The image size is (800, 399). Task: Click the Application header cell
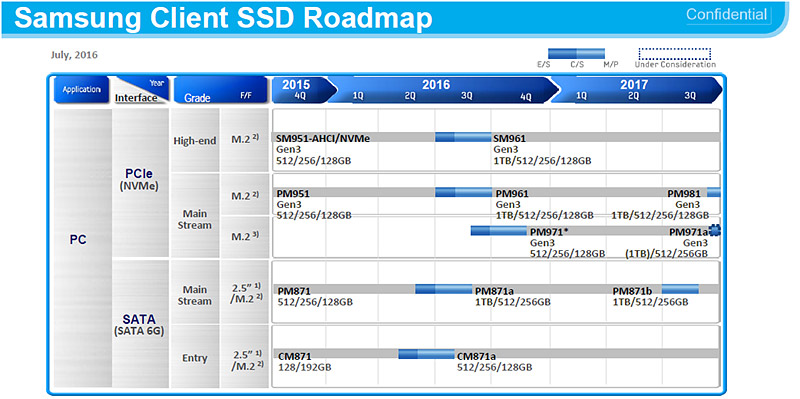pos(82,90)
